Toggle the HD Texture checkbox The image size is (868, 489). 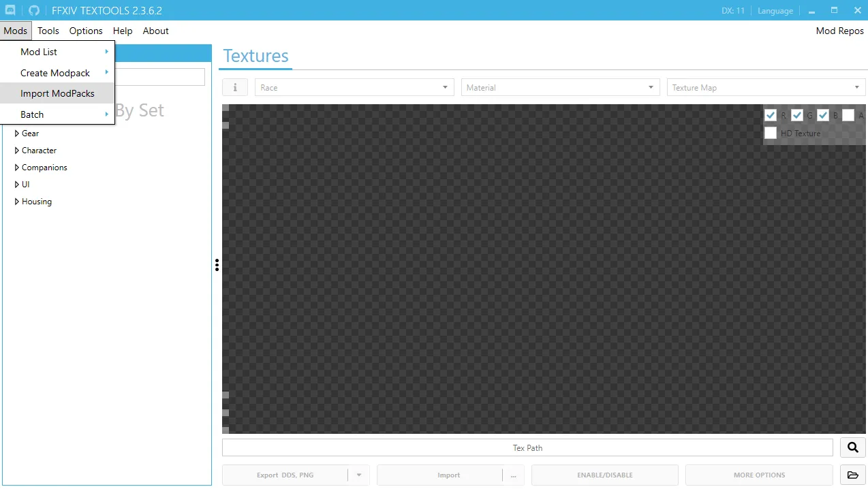771,133
